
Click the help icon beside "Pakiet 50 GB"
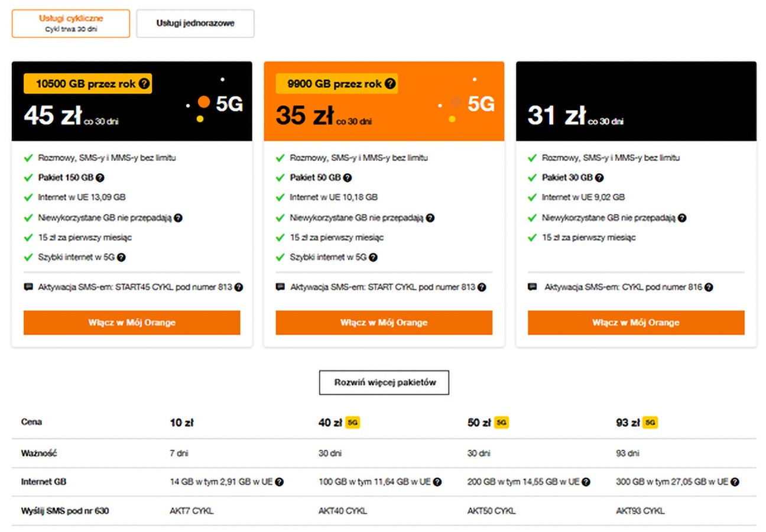point(347,177)
